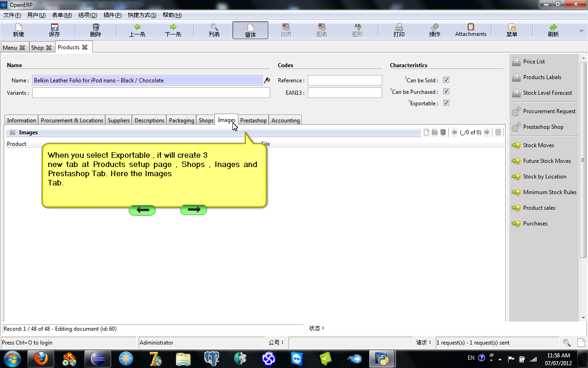Open the 选项(O) menu
588x368 pixels.
tap(87, 15)
